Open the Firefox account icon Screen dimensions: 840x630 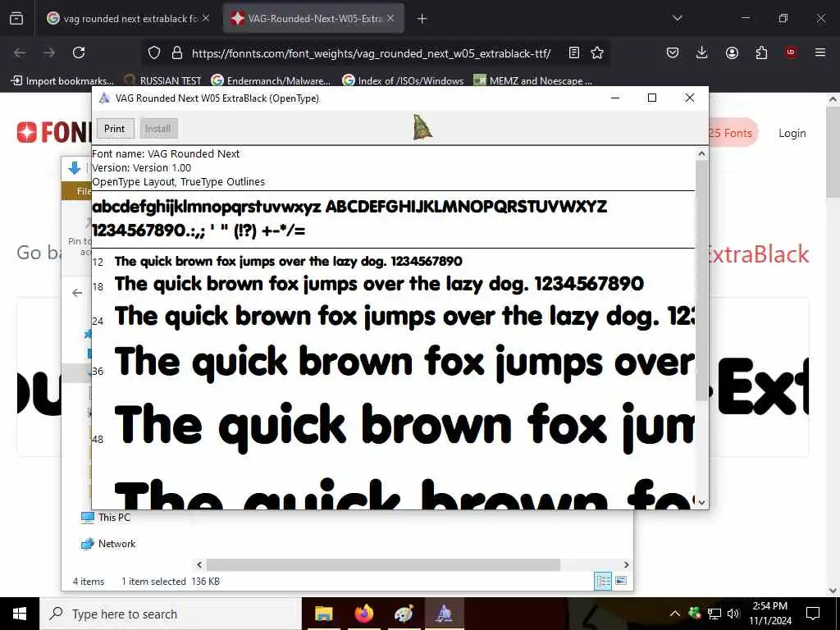click(732, 52)
